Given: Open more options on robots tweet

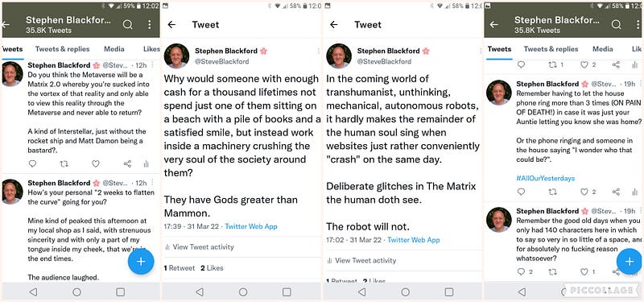Looking at the screenshot, I should [481, 51].
